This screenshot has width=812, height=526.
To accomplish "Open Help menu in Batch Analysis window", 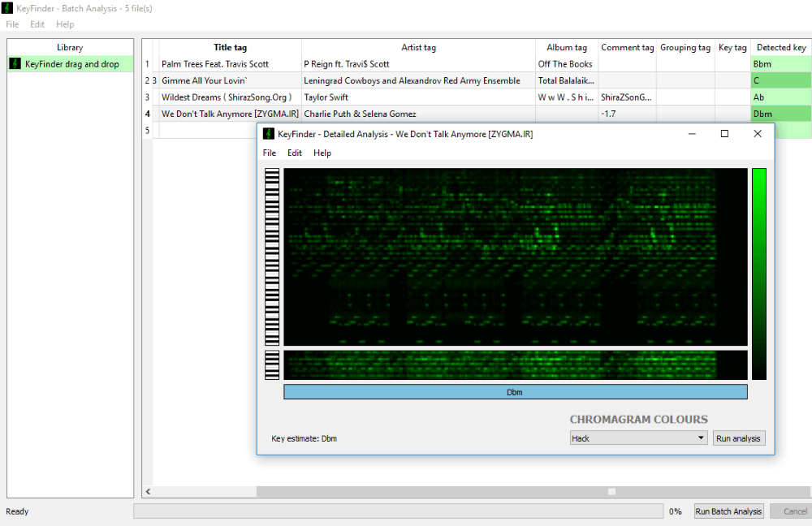I will [65, 24].
